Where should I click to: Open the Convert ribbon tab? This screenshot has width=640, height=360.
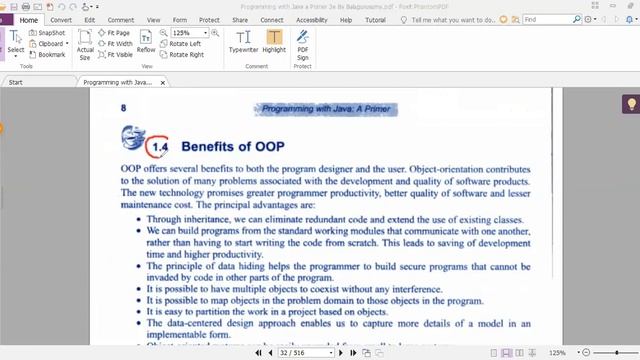pyautogui.click(x=61, y=20)
